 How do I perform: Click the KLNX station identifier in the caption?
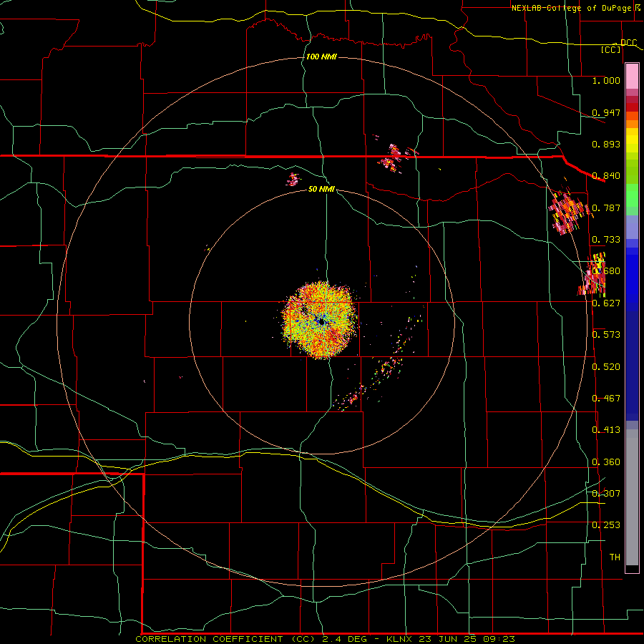(x=399, y=639)
